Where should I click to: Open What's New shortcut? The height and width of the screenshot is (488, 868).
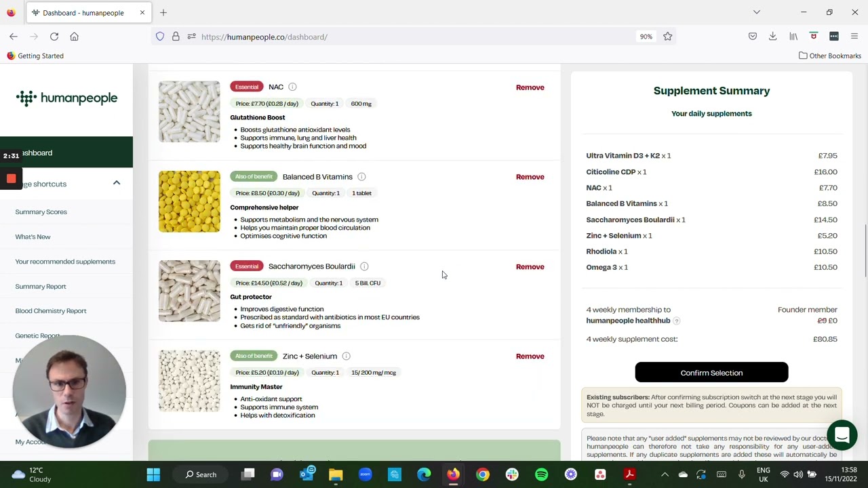33,237
